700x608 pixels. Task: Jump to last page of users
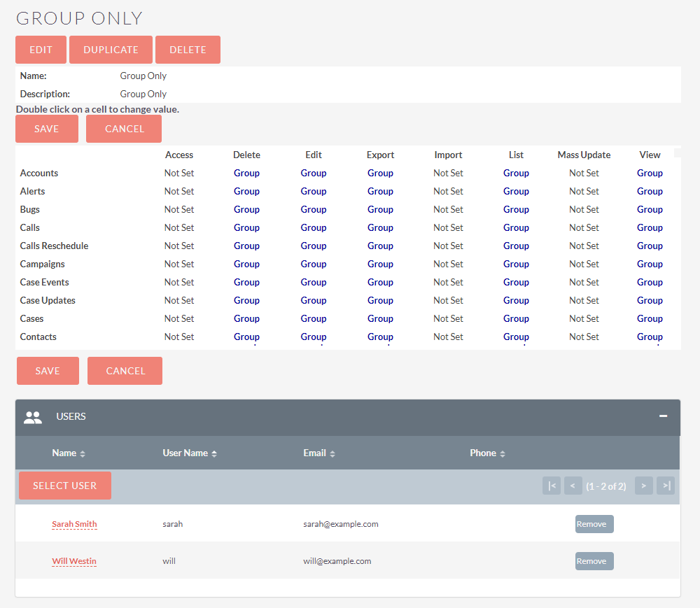[x=666, y=486]
